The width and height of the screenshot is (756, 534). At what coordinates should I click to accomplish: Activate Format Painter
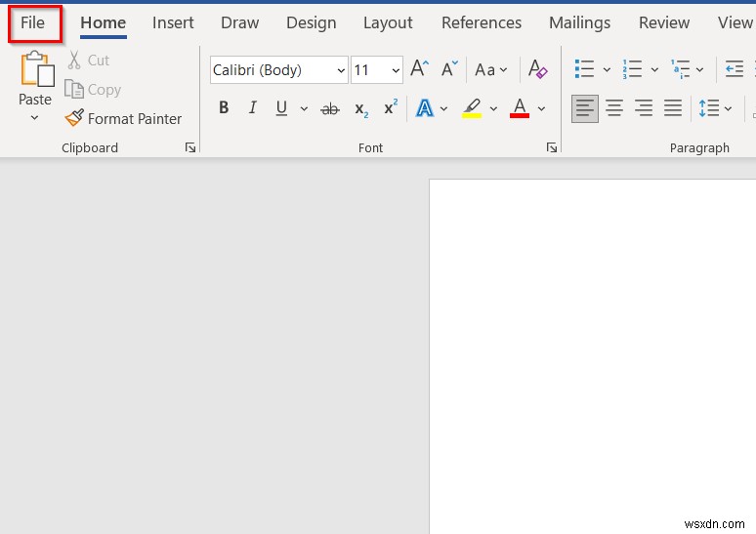[123, 118]
